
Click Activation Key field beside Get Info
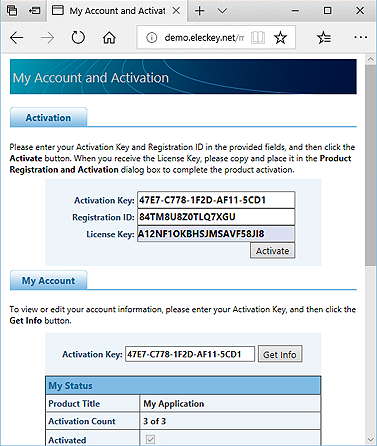click(x=190, y=354)
